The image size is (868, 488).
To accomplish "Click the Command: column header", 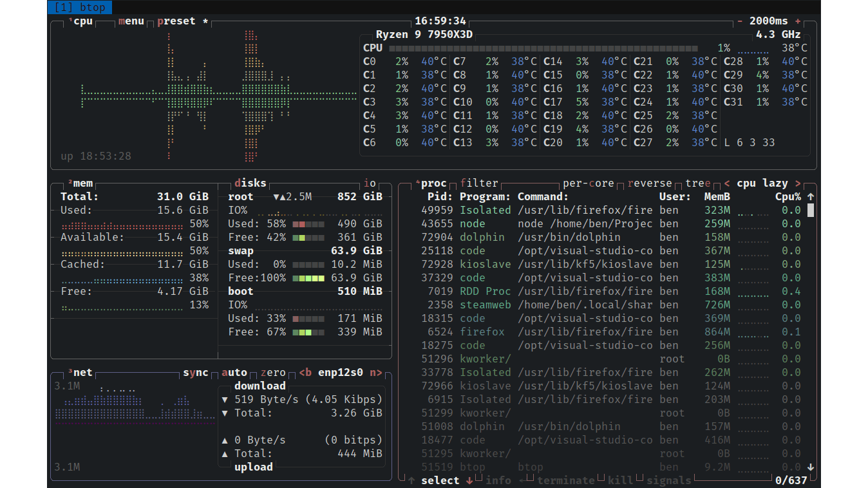I will [x=543, y=197].
